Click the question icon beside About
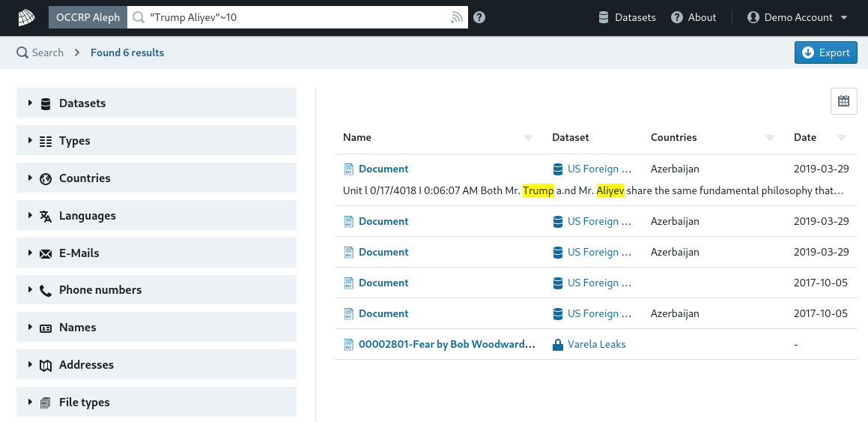This screenshot has height=422, width=868. pyautogui.click(x=676, y=18)
